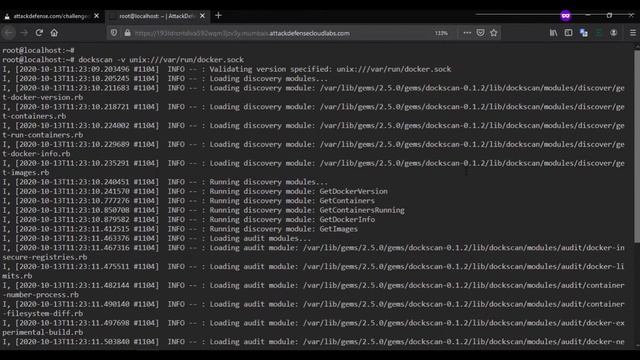Viewport: 640px width, 360px height.
Task: Open the translate extension icon
Action: [x=584, y=33]
